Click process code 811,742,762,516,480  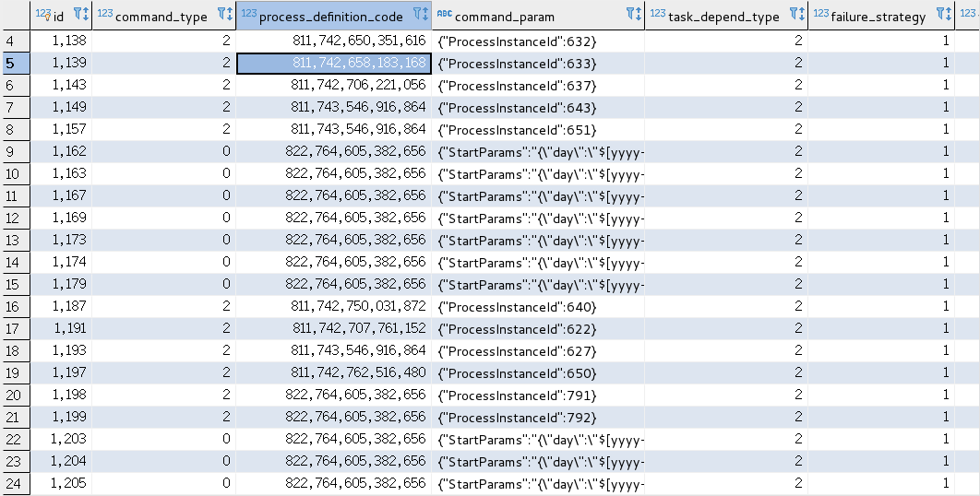coord(334,373)
